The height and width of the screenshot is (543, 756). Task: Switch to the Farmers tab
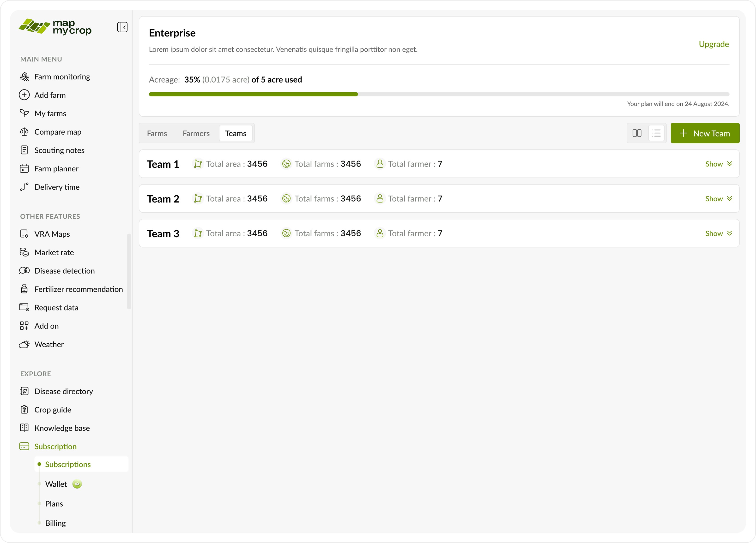click(x=196, y=133)
